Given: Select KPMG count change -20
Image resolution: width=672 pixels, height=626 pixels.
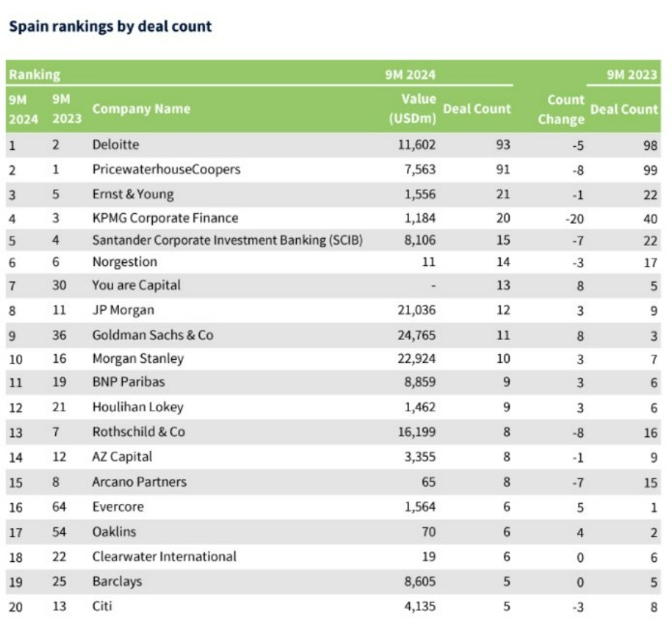Looking at the screenshot, I should (574, 219).
